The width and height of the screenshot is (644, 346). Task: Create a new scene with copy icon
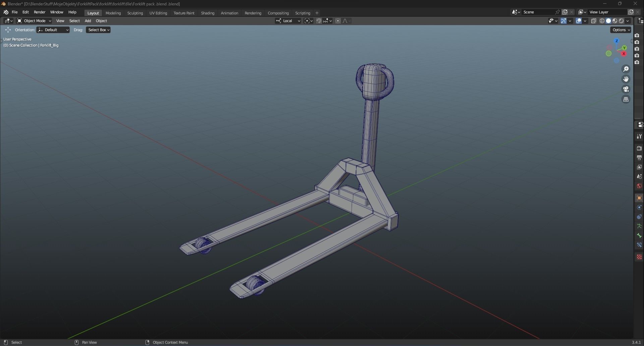tap(565, 12)
